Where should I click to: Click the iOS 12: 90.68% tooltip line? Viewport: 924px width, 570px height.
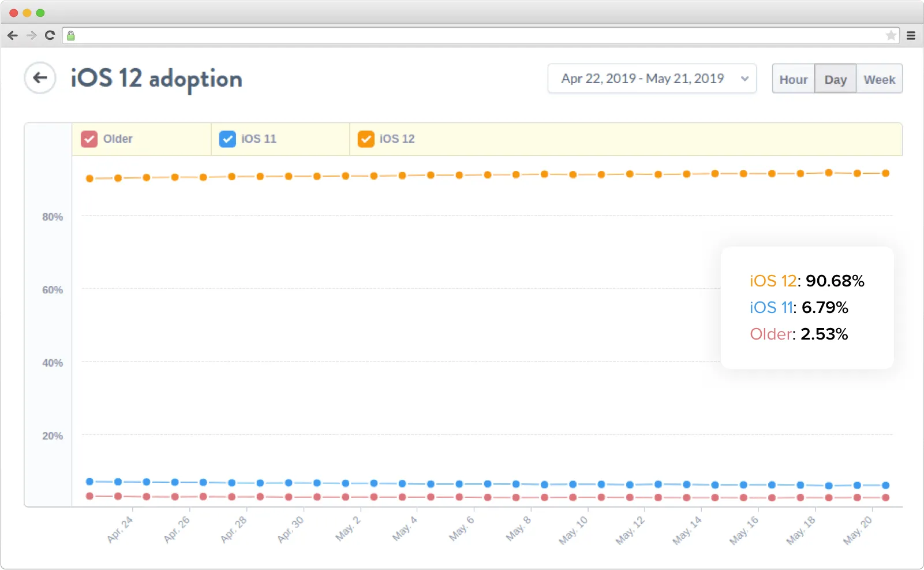tap(807, 281)
